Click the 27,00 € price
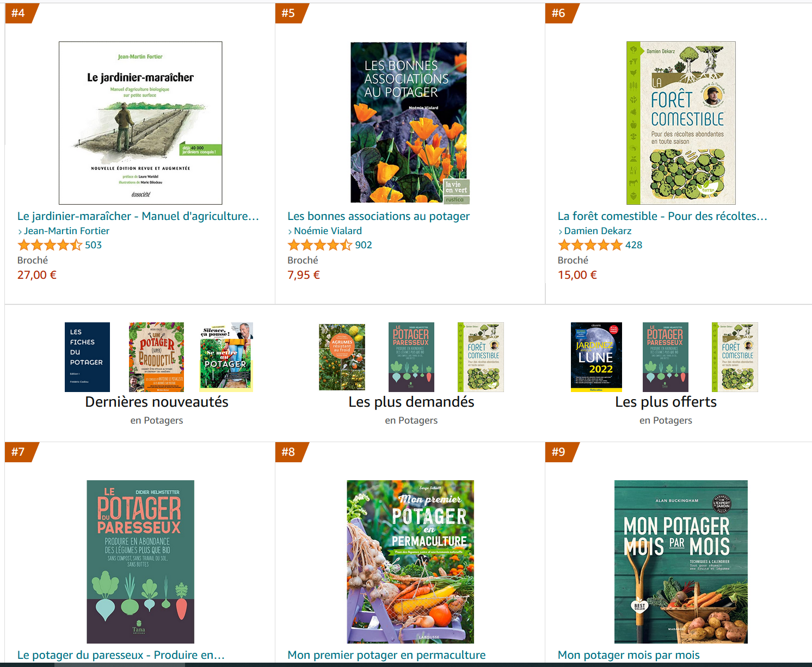Viewport: 812px width, 667px height. pos(37,275)
